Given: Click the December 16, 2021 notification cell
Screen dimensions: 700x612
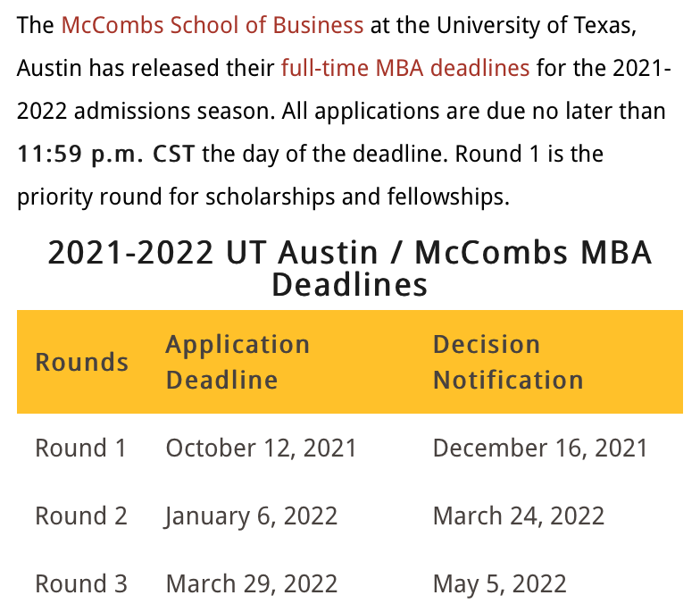Looking at the screenshot, I should pos(540,449).
